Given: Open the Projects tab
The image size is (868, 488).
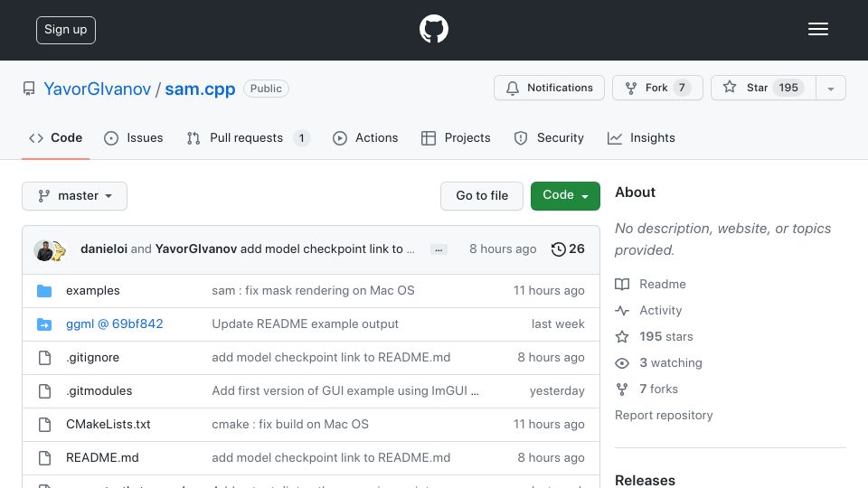Looking at the screenshot, I should click(x=456, y=137).
